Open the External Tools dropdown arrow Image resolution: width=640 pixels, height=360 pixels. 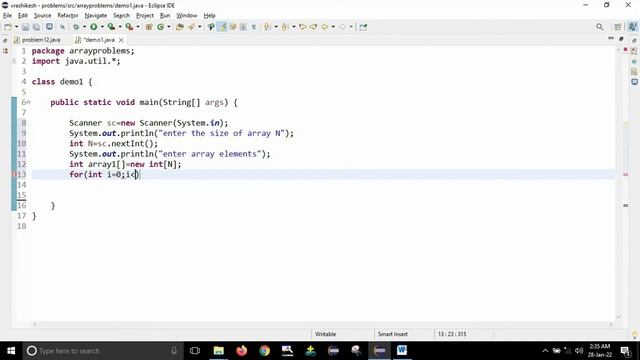coord(138,27)
